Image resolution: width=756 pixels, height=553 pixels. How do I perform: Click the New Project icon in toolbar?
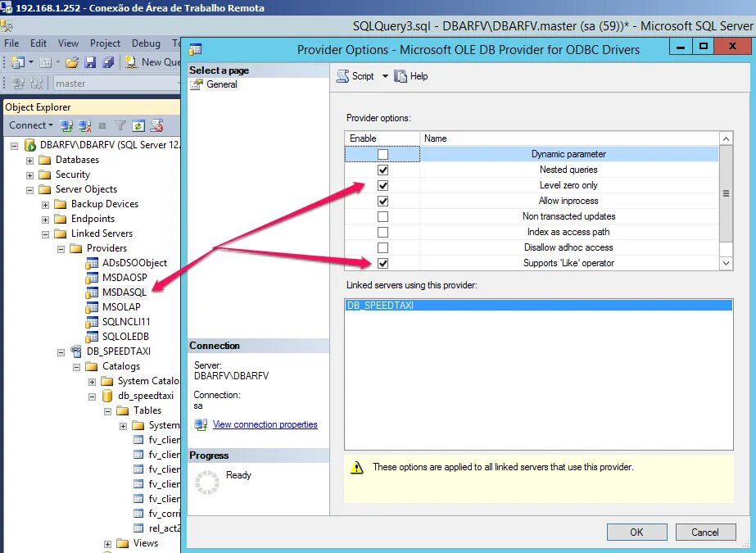point(17,62)
